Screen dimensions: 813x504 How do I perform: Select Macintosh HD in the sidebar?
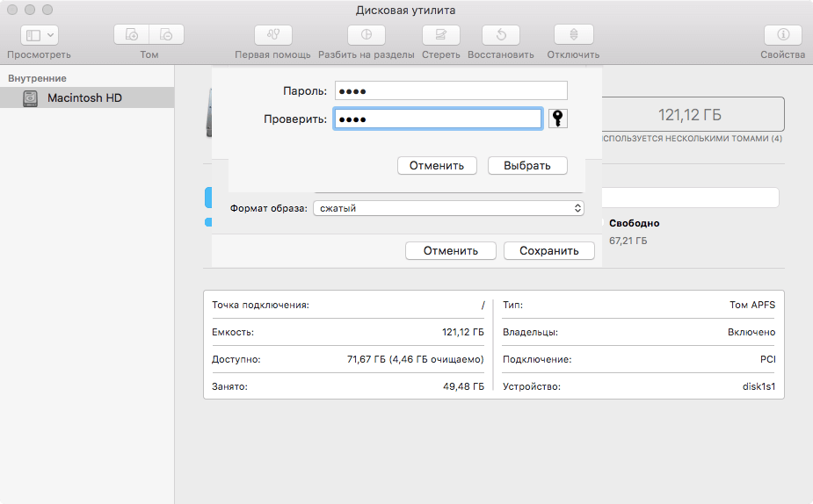pos(84,97)
